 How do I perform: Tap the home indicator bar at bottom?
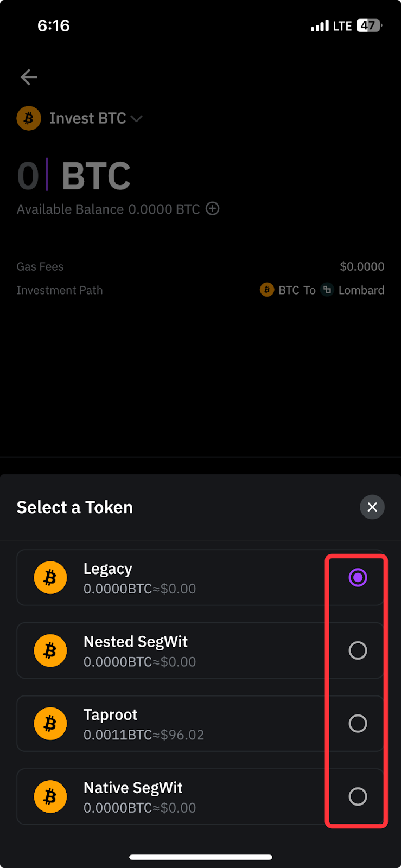(x=200, y=857)
